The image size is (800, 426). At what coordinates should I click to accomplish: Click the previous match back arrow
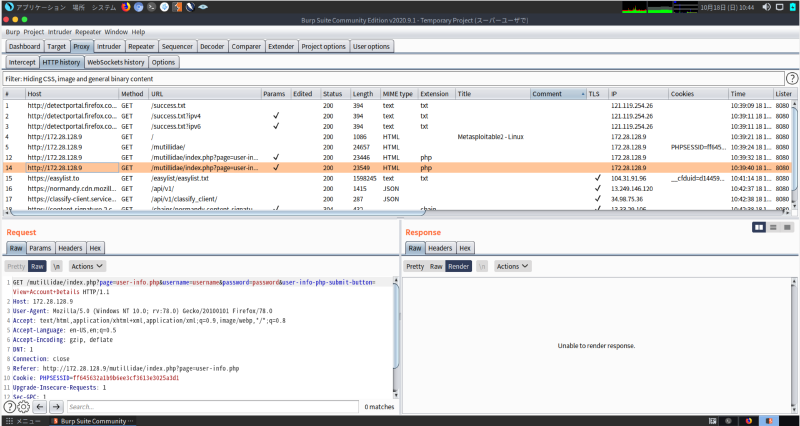(40, 407)
